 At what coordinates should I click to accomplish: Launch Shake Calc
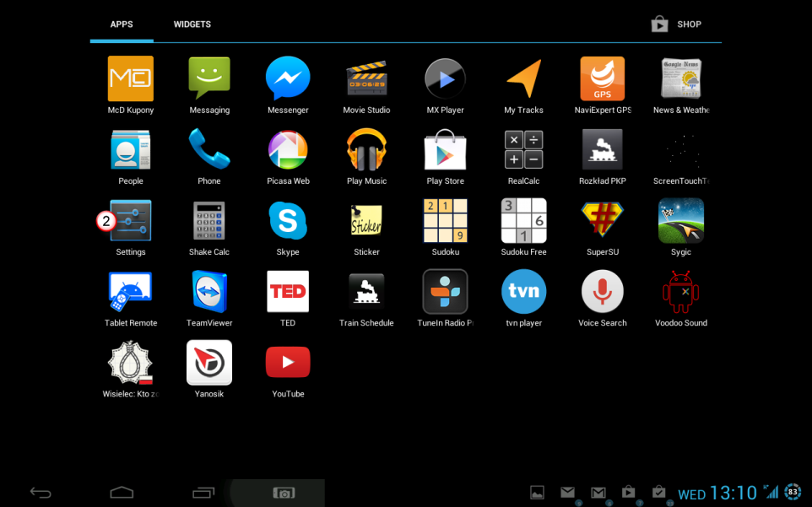[x=209, y=221]
